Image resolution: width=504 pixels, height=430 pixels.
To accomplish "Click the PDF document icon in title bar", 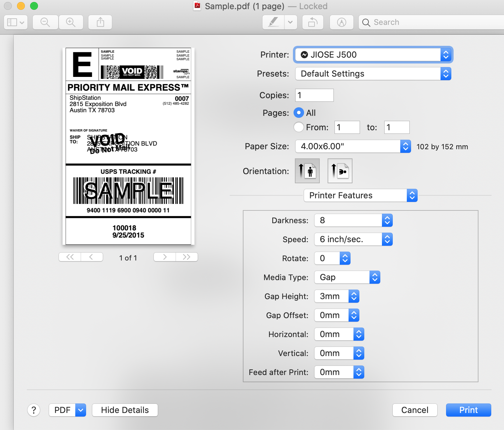I will [x=197, y=6].
